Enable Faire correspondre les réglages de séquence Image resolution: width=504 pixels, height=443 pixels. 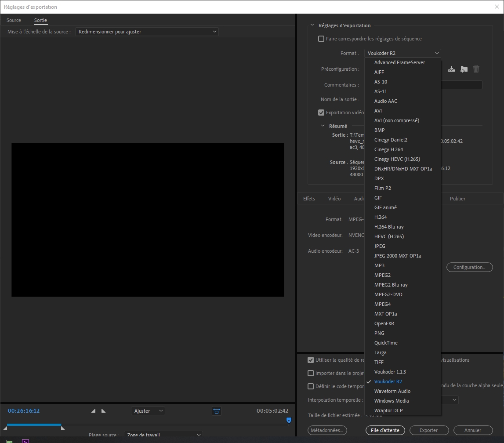[321, 39]
